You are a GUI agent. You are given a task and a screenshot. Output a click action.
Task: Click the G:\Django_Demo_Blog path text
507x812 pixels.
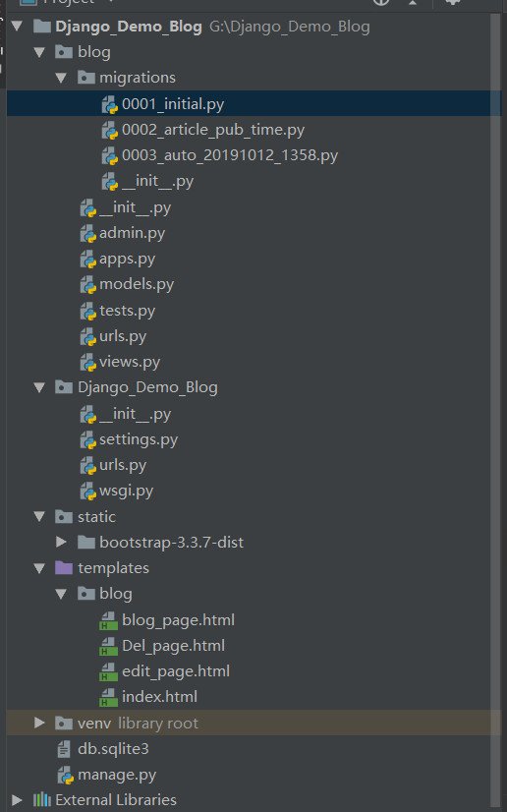tap(289, 27)
